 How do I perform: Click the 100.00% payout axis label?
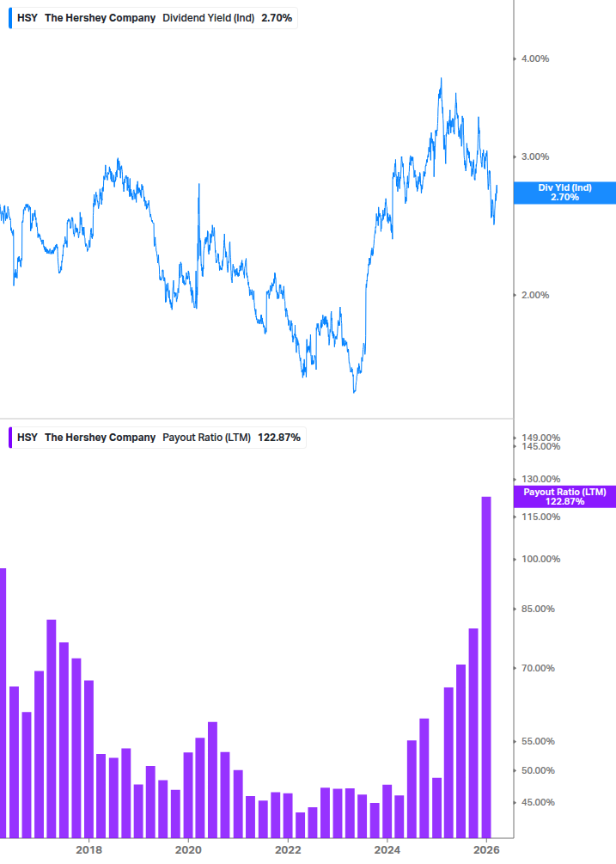click(x=540, y=560)
